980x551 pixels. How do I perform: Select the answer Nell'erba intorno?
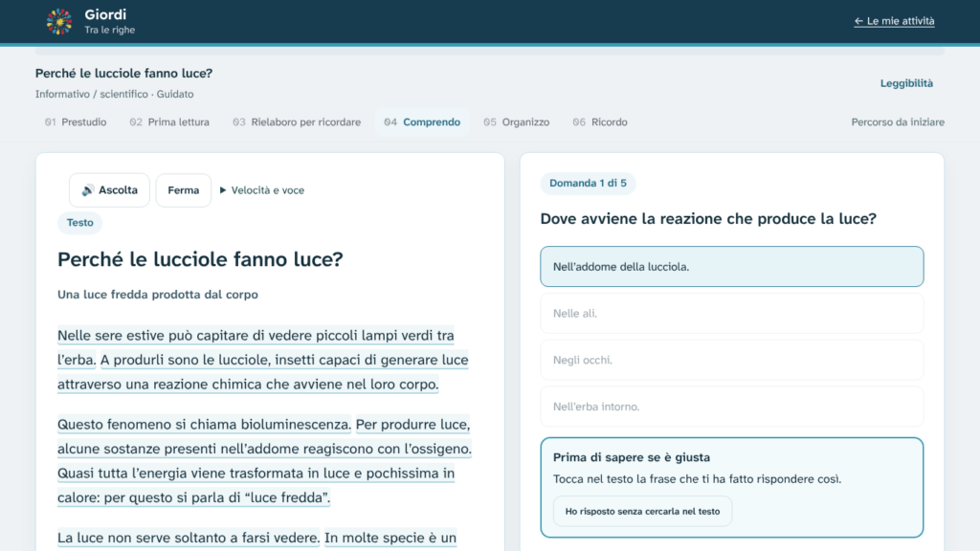pyautogui.click(x=732, y=407)
